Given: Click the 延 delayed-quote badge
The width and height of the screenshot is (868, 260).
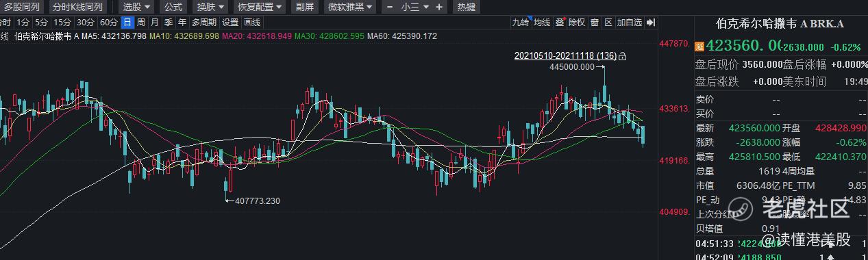Looking at the screenshot, I should (x=699, y=47).
